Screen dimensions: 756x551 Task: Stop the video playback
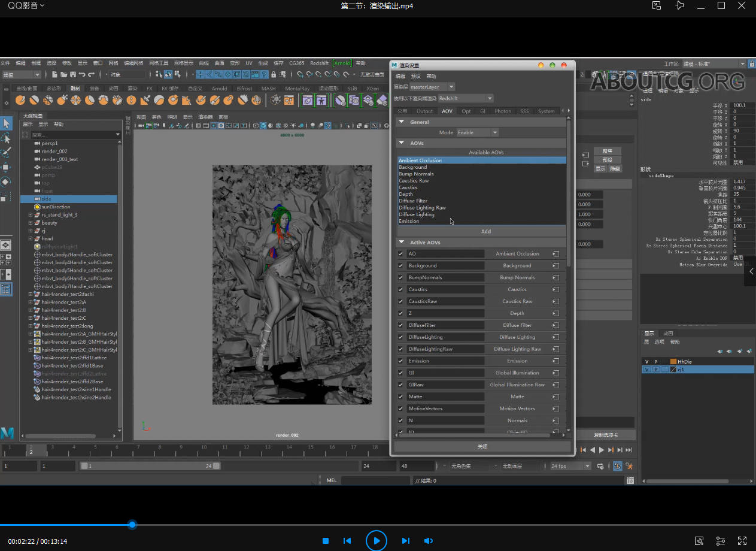pos(326,541)
